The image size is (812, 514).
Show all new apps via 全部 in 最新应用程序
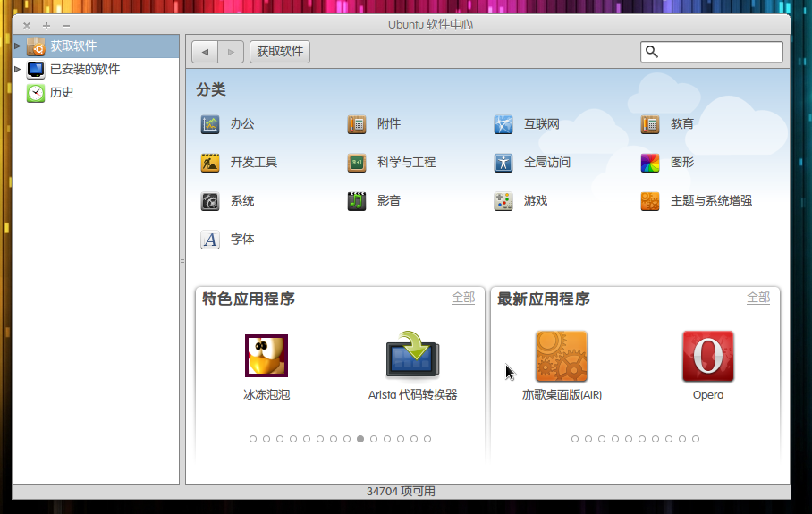coord(758,298)
